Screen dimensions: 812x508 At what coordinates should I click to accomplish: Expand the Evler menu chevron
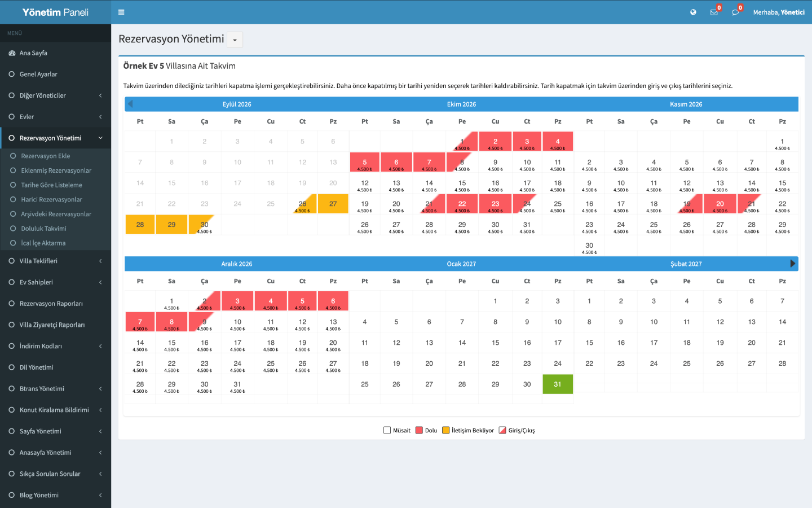(100, 117)
